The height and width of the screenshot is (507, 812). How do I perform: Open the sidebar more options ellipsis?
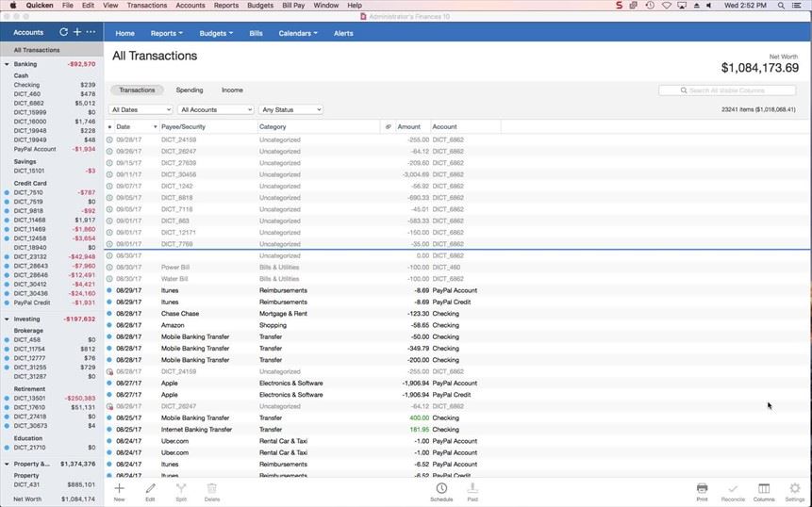pyautogui.click(x=91, y=32)
